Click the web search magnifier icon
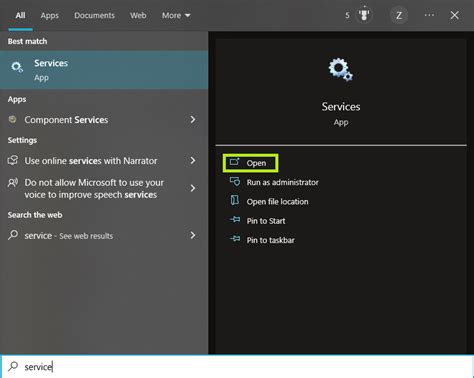The width and height of the screenshot is (474, 378). coord(13,235)
